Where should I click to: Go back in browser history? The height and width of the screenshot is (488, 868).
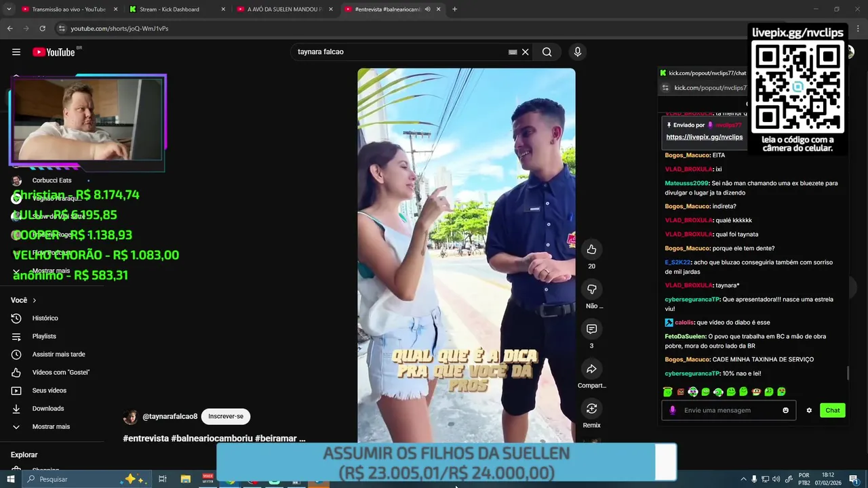[x=9, y=28]
